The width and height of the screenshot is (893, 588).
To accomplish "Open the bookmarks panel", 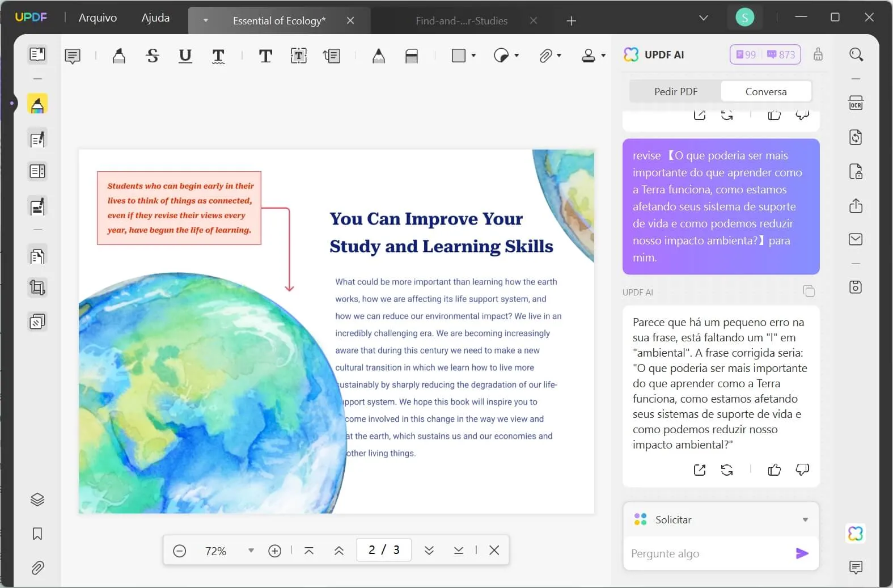I will coord(37,534).
